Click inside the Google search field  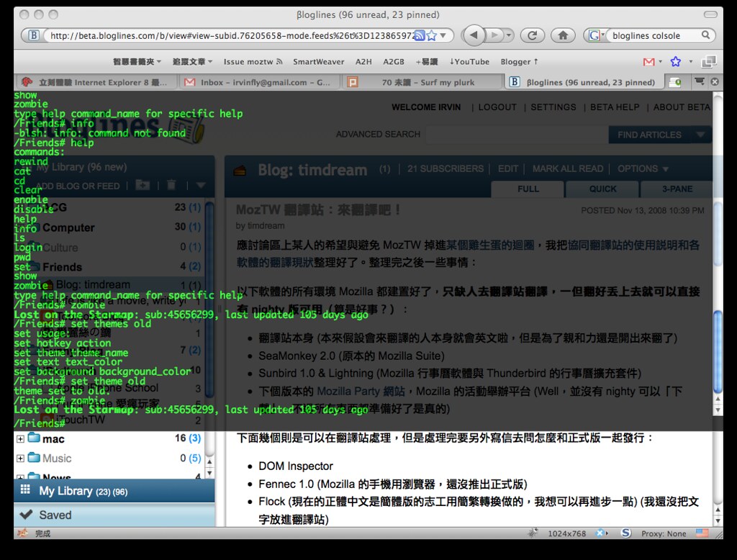[648, 34]
